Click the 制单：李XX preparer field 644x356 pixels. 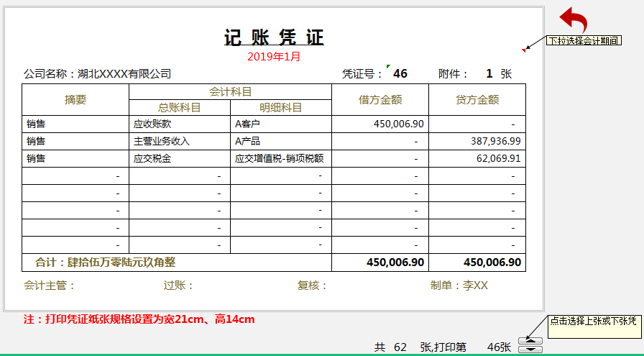click(x=459, y=286)
